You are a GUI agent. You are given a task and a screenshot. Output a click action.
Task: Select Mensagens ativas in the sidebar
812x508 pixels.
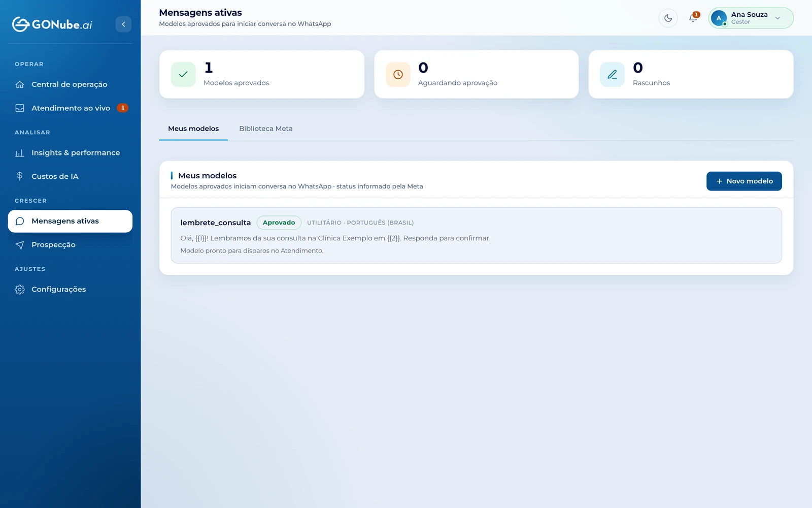(x=70, y=221)
